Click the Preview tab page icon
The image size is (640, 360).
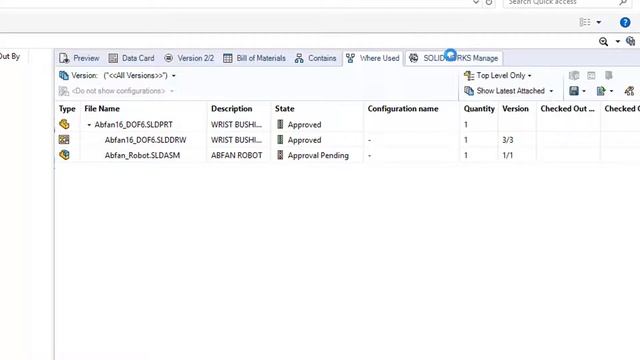[x=64, y=58]
